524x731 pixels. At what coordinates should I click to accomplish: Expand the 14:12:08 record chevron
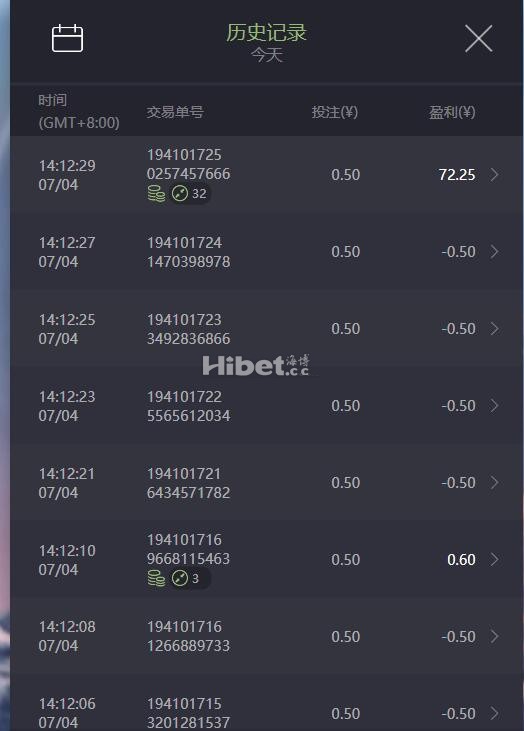[x=494, y=636]
